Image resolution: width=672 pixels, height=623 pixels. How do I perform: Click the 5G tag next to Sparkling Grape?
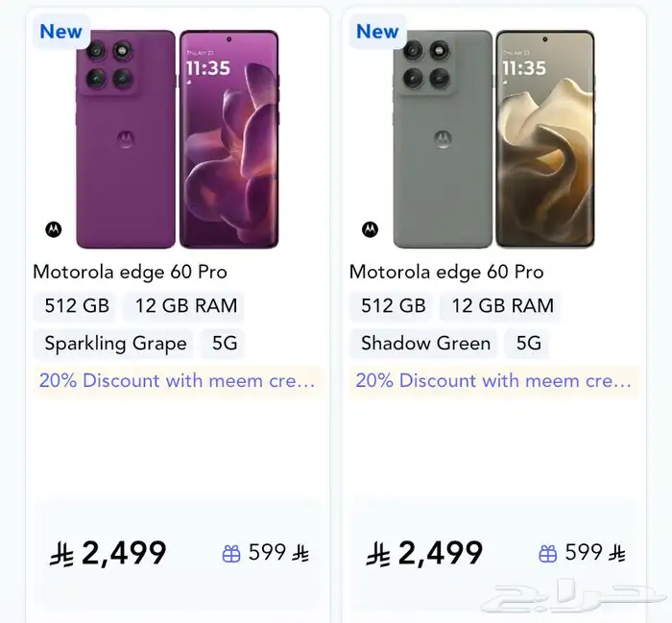225,344
